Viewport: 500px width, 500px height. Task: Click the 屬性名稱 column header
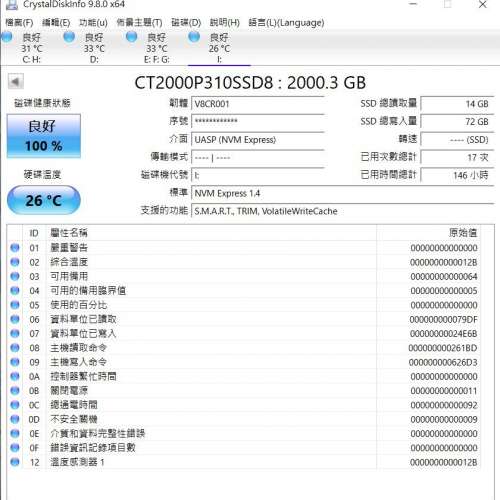click(x=211, y=233)
